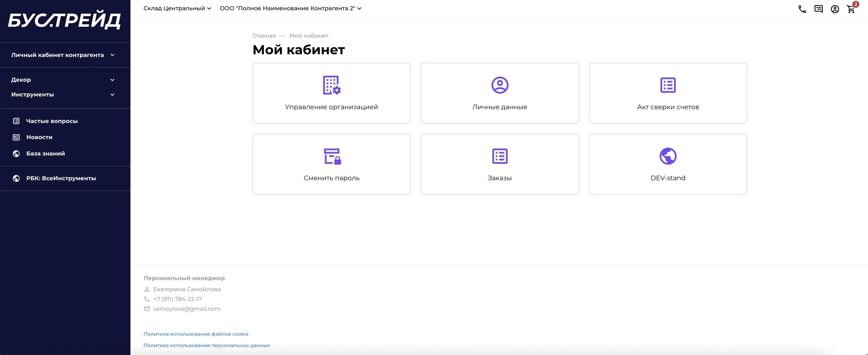Open the user profile icon in header
Screen dimensions: 868x355
click(x=835, y=9)
